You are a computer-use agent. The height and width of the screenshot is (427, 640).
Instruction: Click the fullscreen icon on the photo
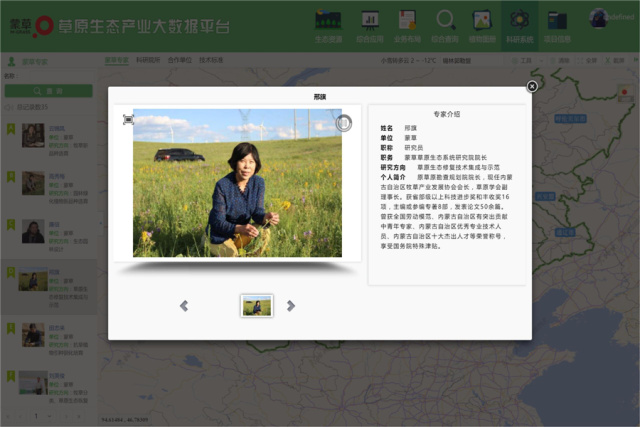click(128, 120)
